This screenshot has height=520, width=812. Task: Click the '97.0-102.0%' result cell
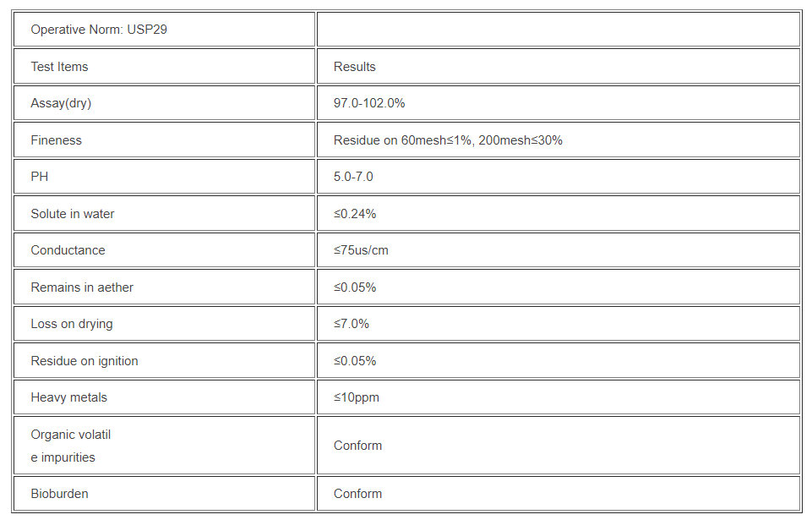tap(369, 103)
